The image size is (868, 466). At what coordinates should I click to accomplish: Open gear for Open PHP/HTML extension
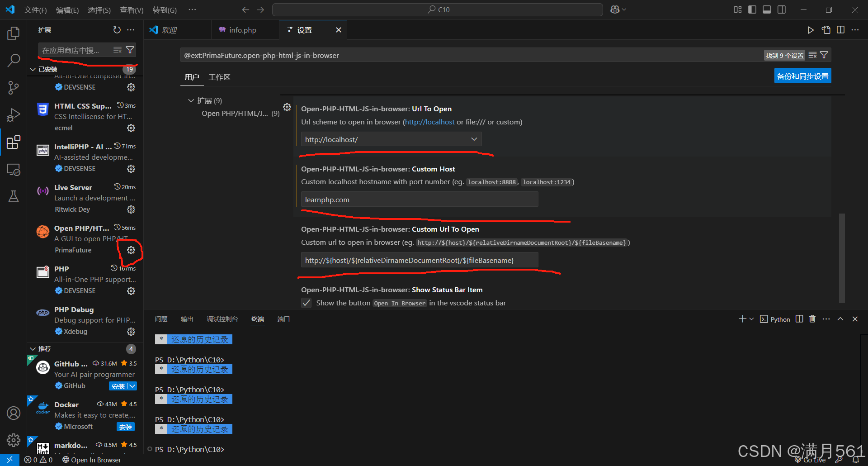[x=131, y=250]
